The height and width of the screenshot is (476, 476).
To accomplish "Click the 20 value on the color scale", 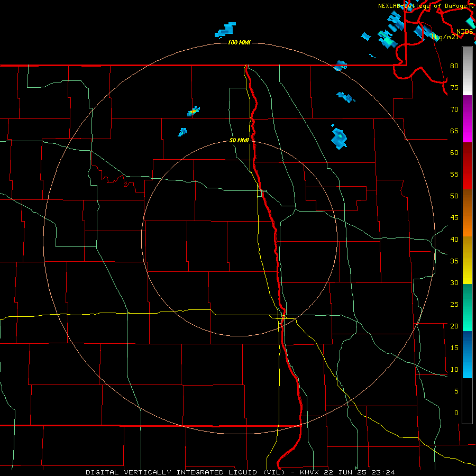I will point(454,326).
